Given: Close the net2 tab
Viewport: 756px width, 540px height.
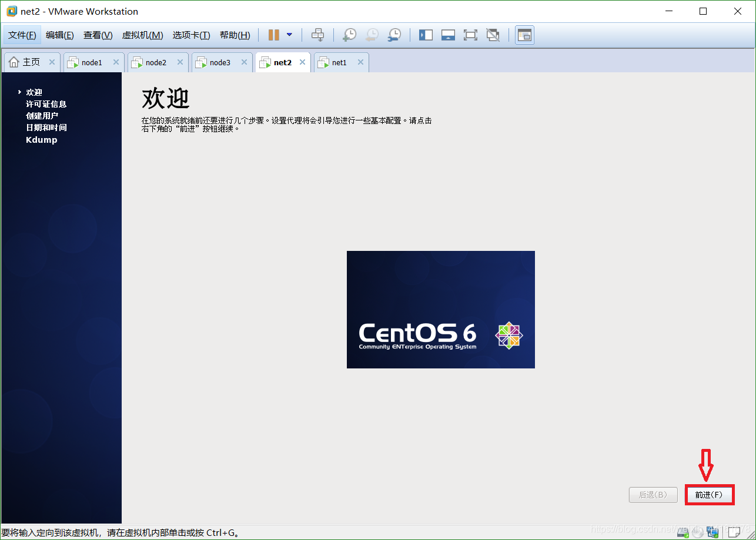Looking at the screenshot, I should tap(302, 62).
